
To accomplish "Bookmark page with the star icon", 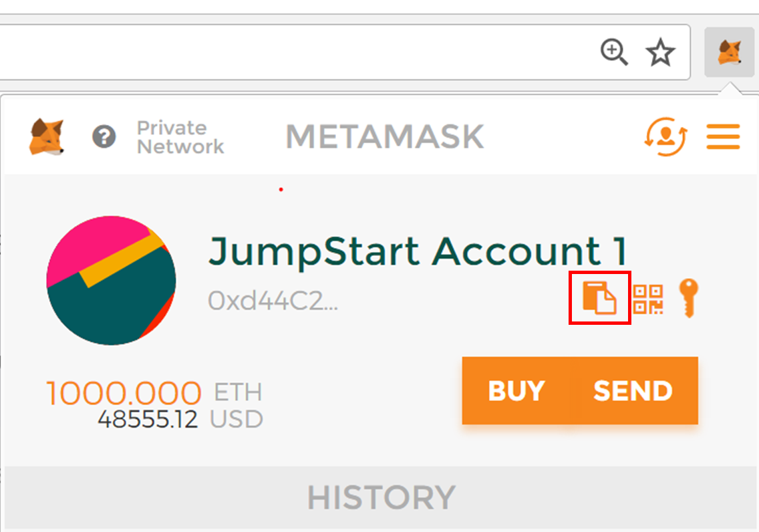I will coord(660,52).
